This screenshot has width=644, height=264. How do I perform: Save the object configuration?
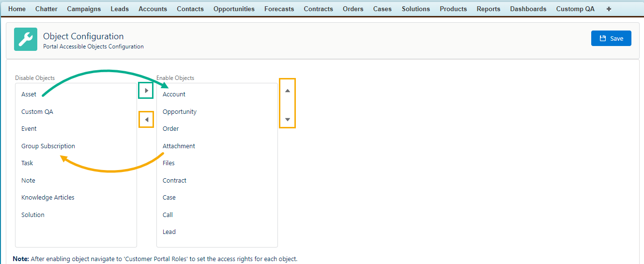point(611,38)
